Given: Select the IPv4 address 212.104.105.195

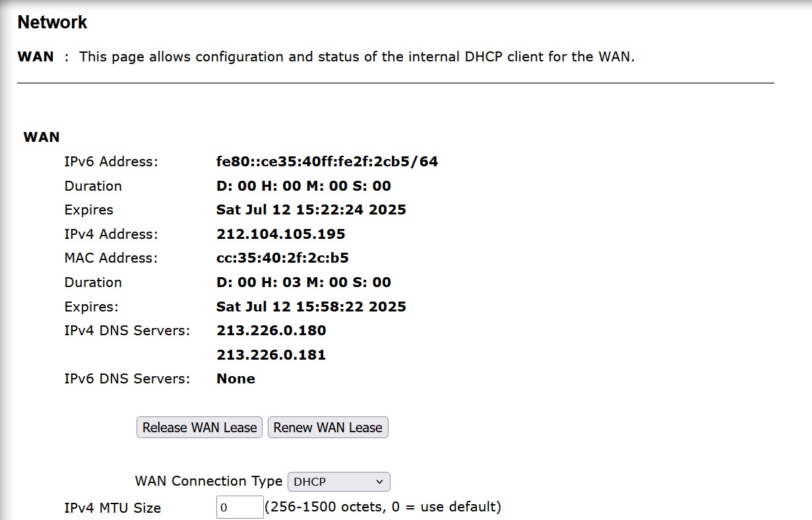Looking at the screenshot, I should tap(281, 234).
